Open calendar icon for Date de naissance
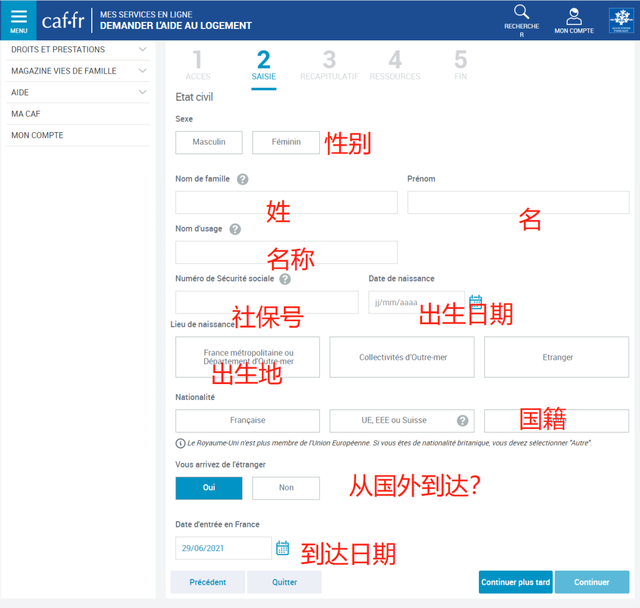Image resolution: width=640 pixels, height=608 pixels. coord(476,301)
